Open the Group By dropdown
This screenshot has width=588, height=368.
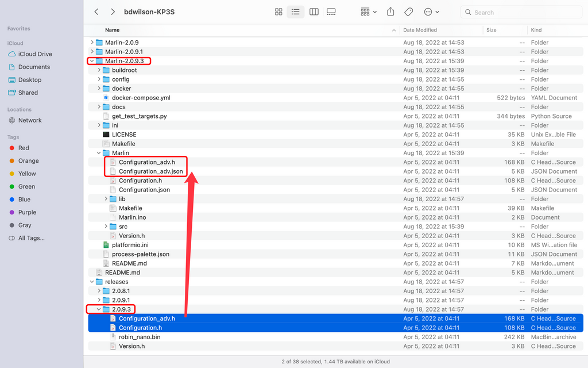coord(369,12)
